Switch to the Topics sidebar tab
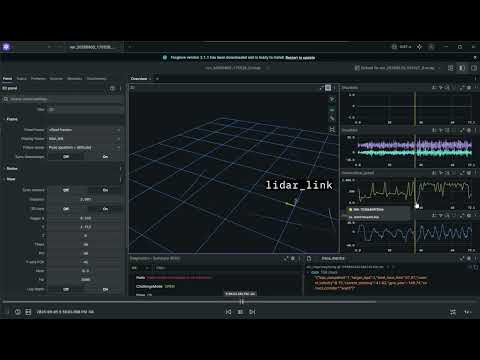480x360 pixels. (x=22, y=79)
